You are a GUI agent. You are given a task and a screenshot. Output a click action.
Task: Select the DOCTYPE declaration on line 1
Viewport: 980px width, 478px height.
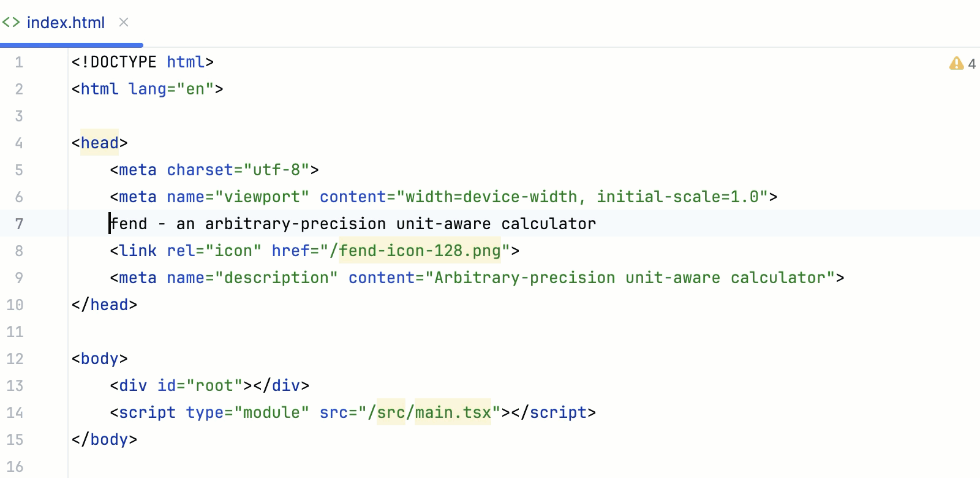pyautogui.click(x=142, y=62)
